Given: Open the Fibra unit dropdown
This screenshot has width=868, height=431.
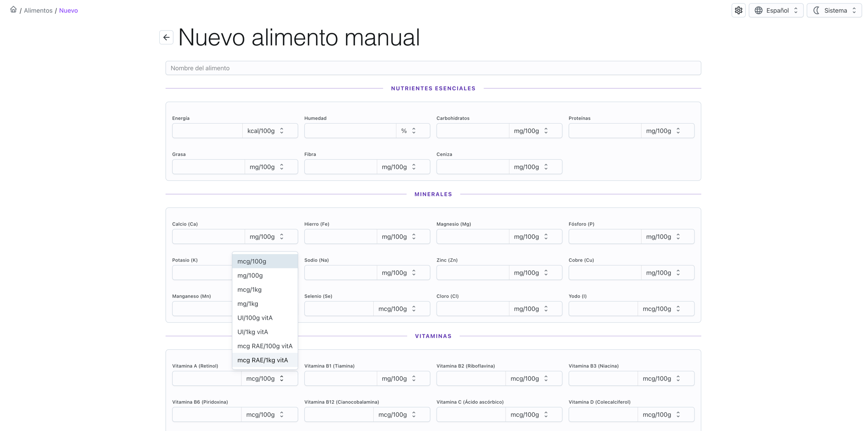Looking at the screenshot, I should [403, 167].
